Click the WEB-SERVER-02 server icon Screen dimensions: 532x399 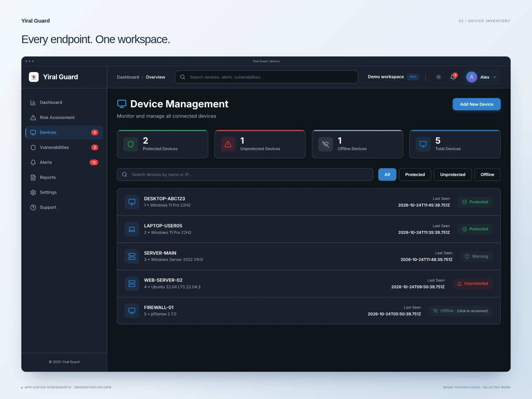(132, 284)
